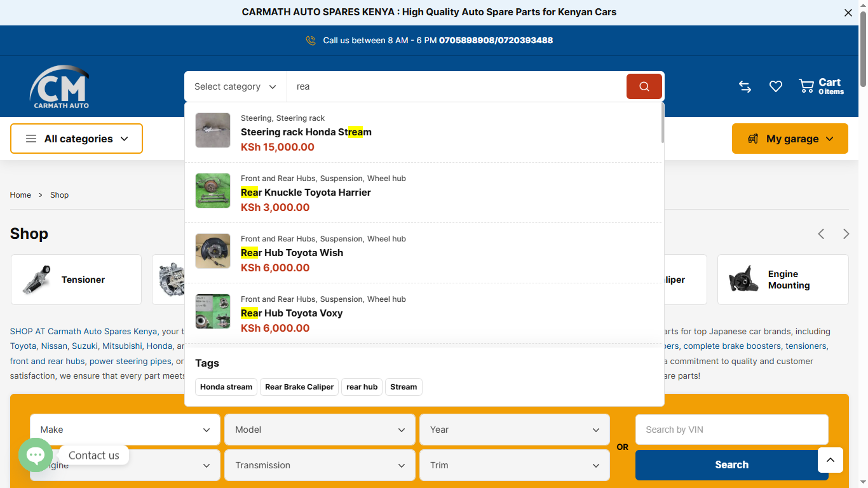The height and width of the screenshot is (488, 868).
Task: Open the Year dropdown
Action: tap(514, 430)
